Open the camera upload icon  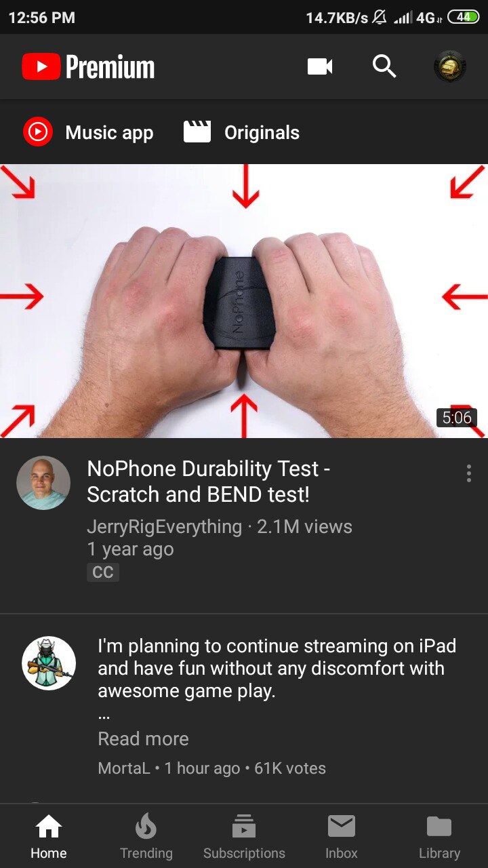320,66
